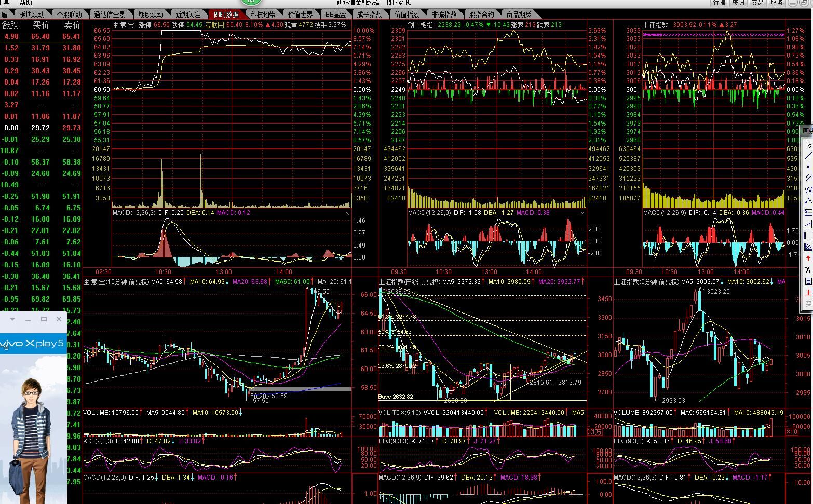Click the blue list-note icon in the drawing toolbar

808,281
